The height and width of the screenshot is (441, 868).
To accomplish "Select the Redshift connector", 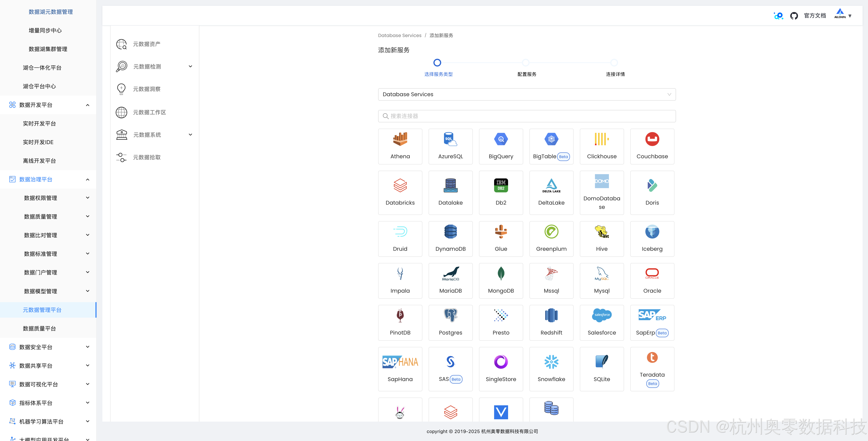I will (551, 323).
